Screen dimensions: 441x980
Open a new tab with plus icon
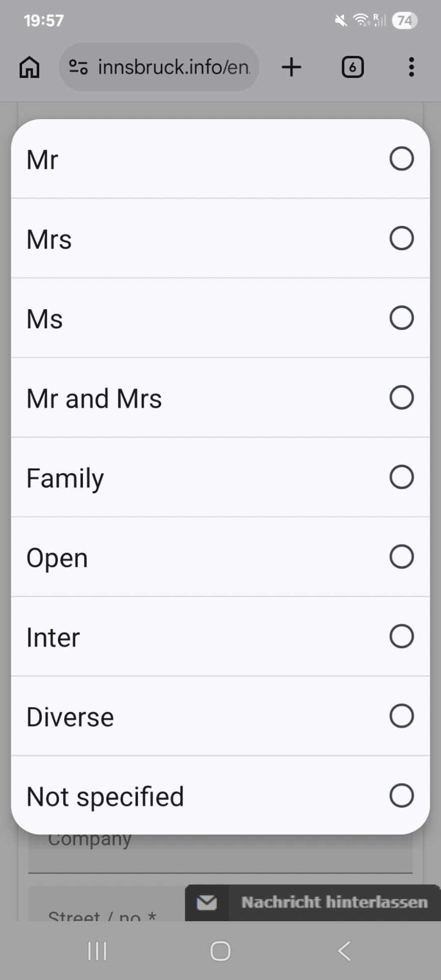point(291,67)
